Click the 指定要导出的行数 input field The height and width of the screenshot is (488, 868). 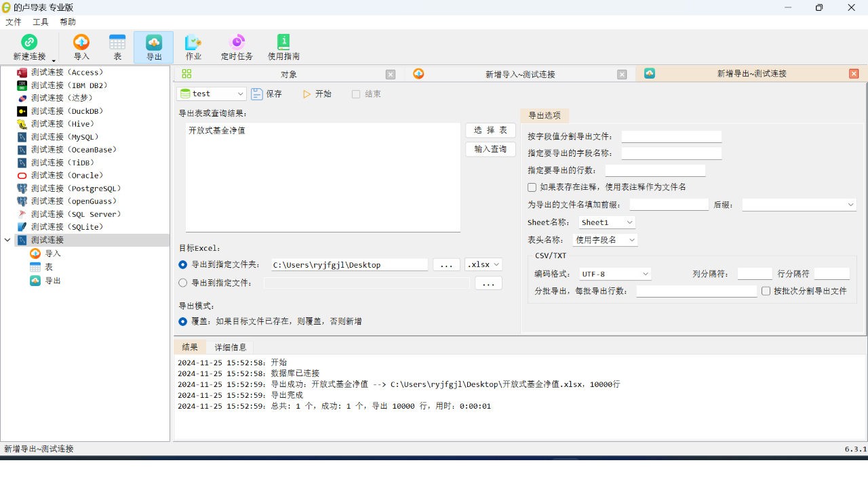coord(655,170)
